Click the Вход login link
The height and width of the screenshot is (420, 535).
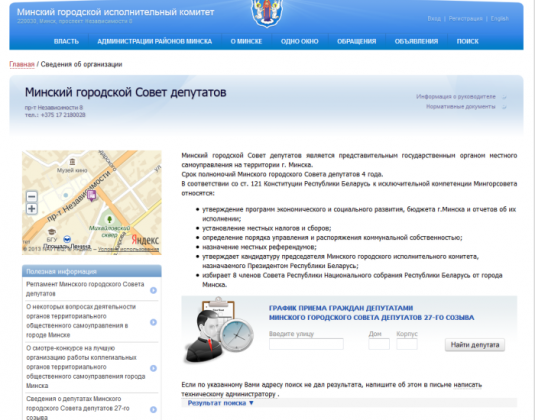pyautogui.click(x=434, y=18)
